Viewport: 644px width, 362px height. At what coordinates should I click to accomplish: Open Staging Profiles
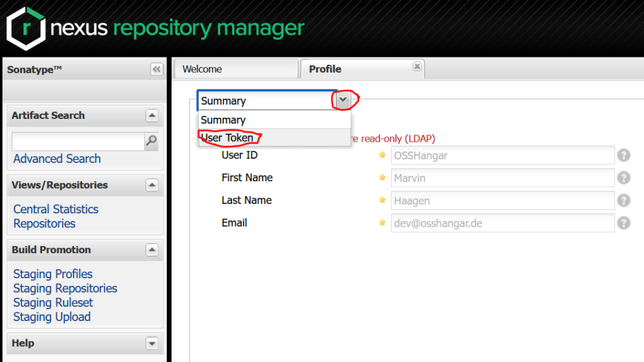click(53, 274)
